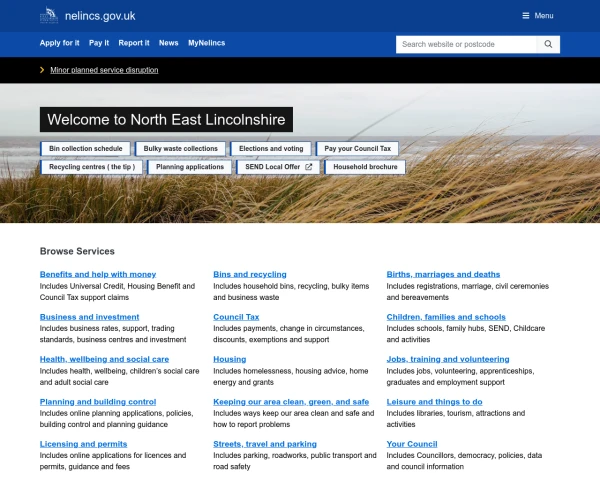The height and width of the screenshot is (480, 600).
Task: Open the Births, marriages and deaths link
Action: [443, 274]
